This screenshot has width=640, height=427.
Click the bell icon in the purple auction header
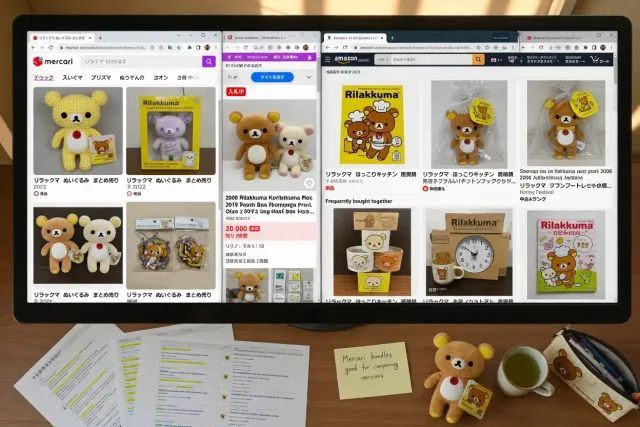tap(310, 58)
